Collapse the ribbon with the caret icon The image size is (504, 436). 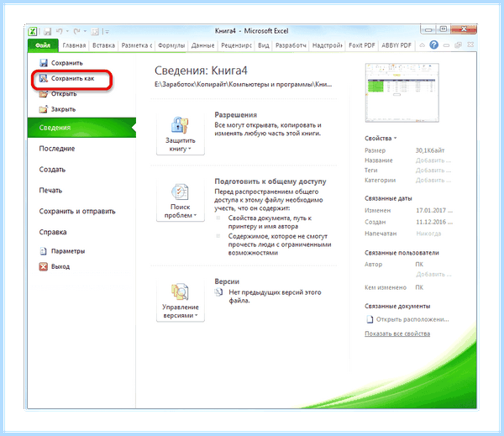click(x=422, y=45)
